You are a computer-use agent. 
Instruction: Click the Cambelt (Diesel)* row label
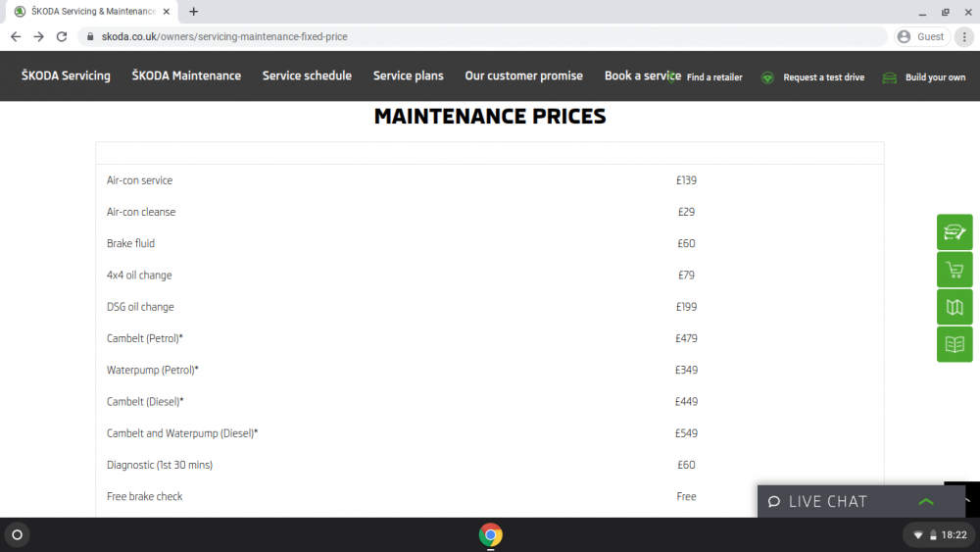pyautogui.click(x=145, y=402)
